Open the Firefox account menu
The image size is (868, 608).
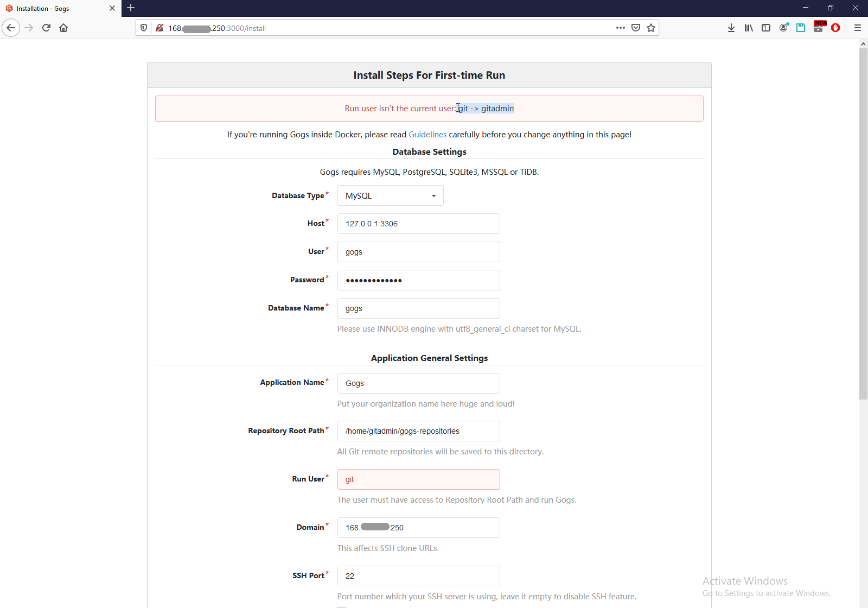(x=783, y=28)
